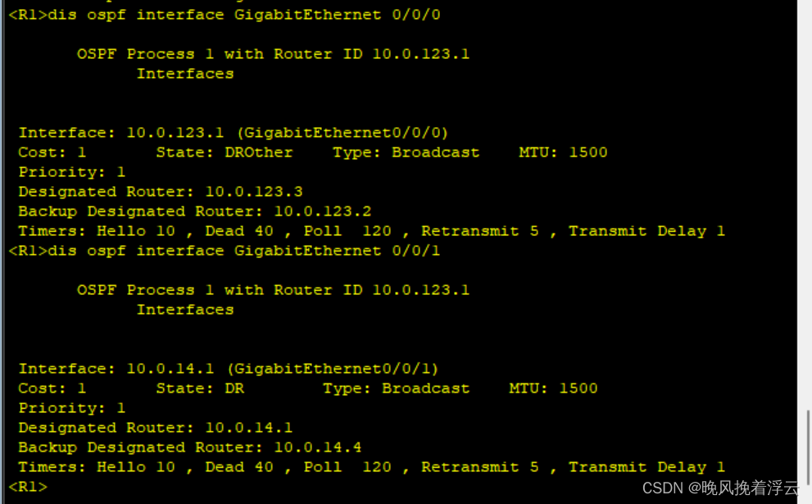Click the 'MTU: 1500' value in the first interface block
The height and width of the screenshot is (504, 812).
[563, 152]
